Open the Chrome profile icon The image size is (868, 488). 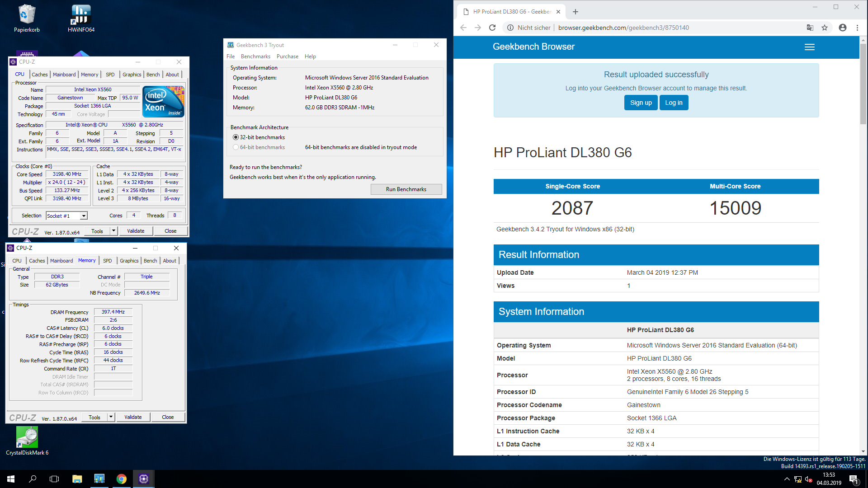point(843,28)
